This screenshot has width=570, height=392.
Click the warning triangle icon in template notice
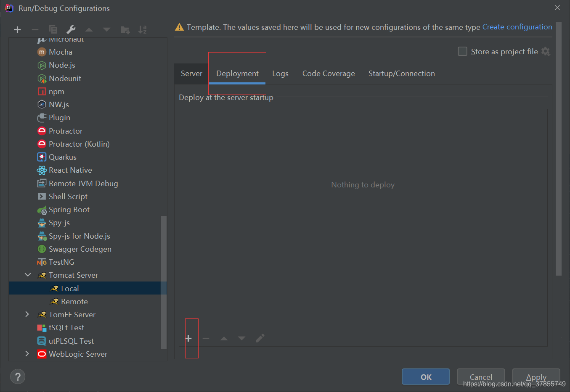pos(179,27)
